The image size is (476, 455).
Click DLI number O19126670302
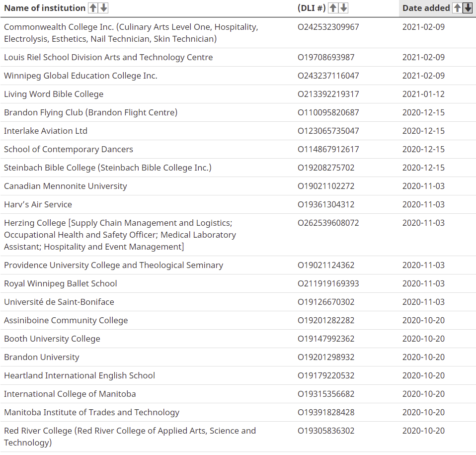tap(326, 302)
